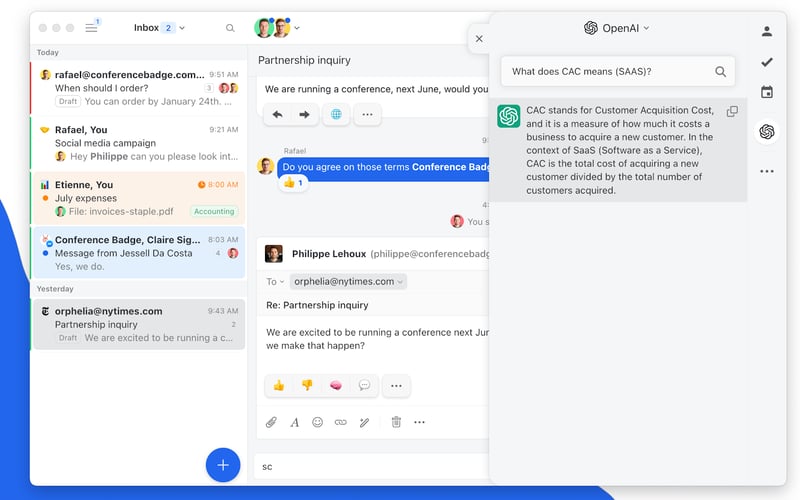This screenshot has height=500, width=800.
Task: Click the reply arrow on Partnership inquiry
Action: click(x=278, y=114)
